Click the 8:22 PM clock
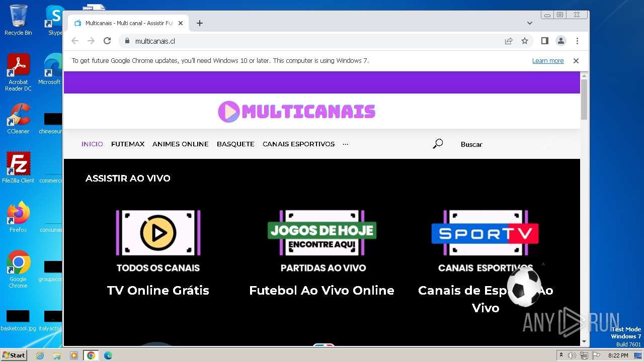 click(x=618, y=355)
